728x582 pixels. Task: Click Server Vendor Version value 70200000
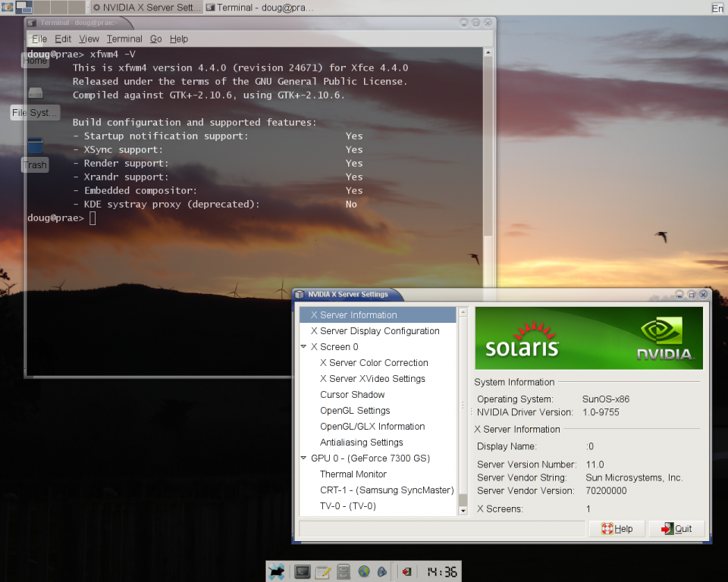(606, 490)
